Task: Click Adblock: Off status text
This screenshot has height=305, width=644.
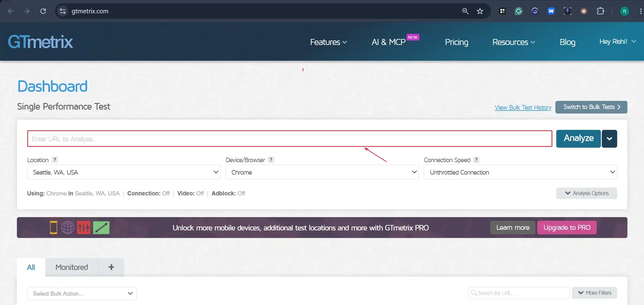Action: click(228, 193)
